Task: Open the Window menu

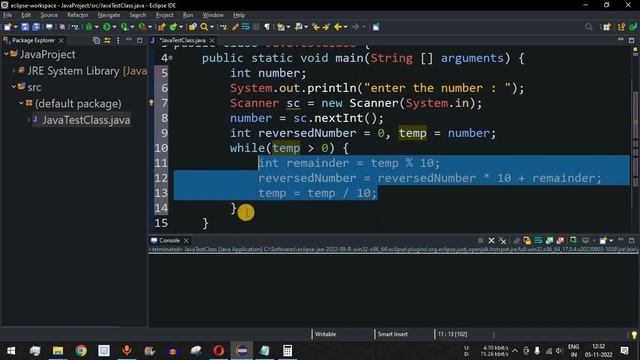Action: (x=213, y=15)
